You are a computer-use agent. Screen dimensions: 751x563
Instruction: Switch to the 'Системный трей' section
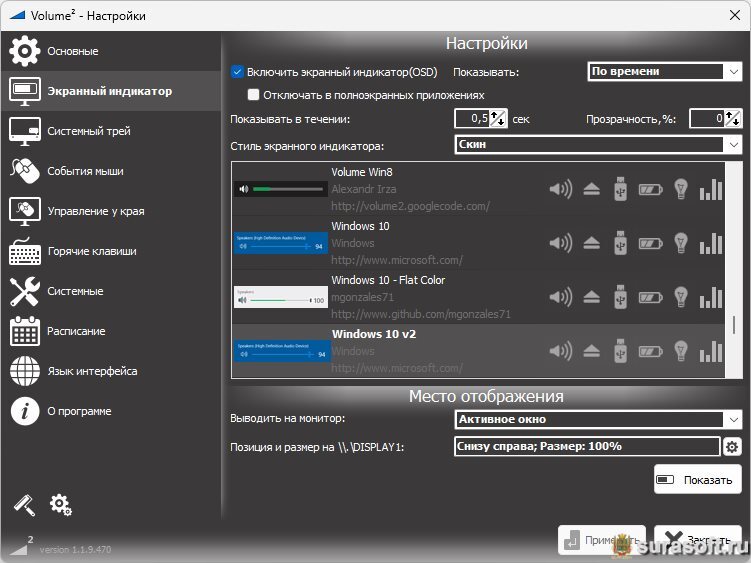coord(88,131)
